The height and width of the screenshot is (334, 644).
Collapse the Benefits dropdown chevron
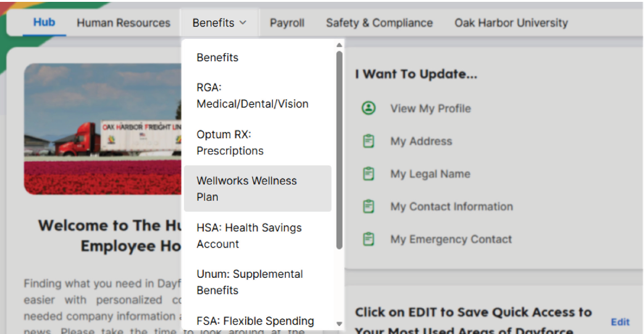click(x=243, y=23)
